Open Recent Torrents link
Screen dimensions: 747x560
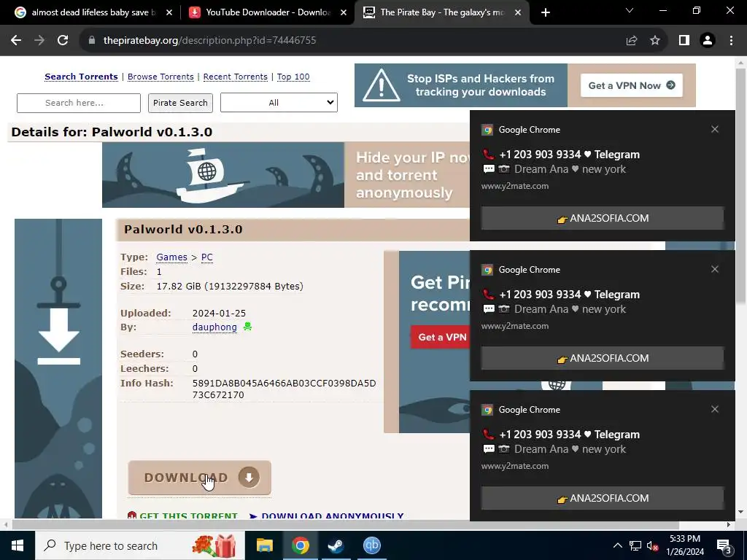[x=236, y=77]
